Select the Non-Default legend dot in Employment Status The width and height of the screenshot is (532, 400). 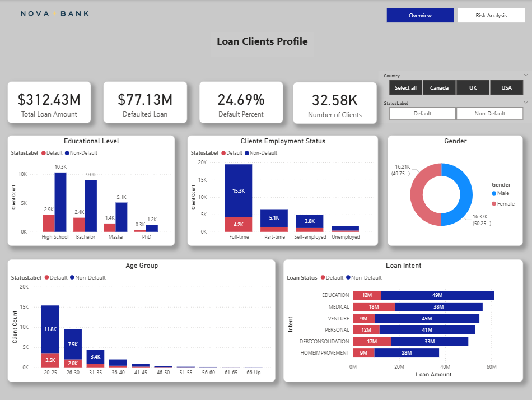(247, 153)
